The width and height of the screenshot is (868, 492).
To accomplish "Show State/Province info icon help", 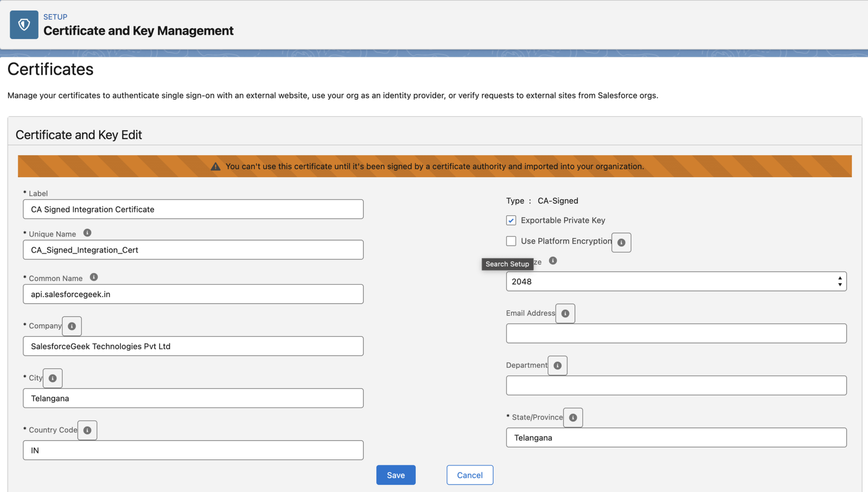I will click(x=573, y=418).
